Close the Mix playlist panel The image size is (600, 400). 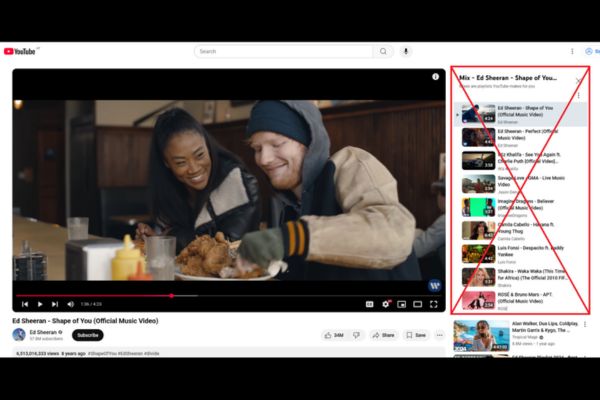pyautogui.click(x=579, y=81)
